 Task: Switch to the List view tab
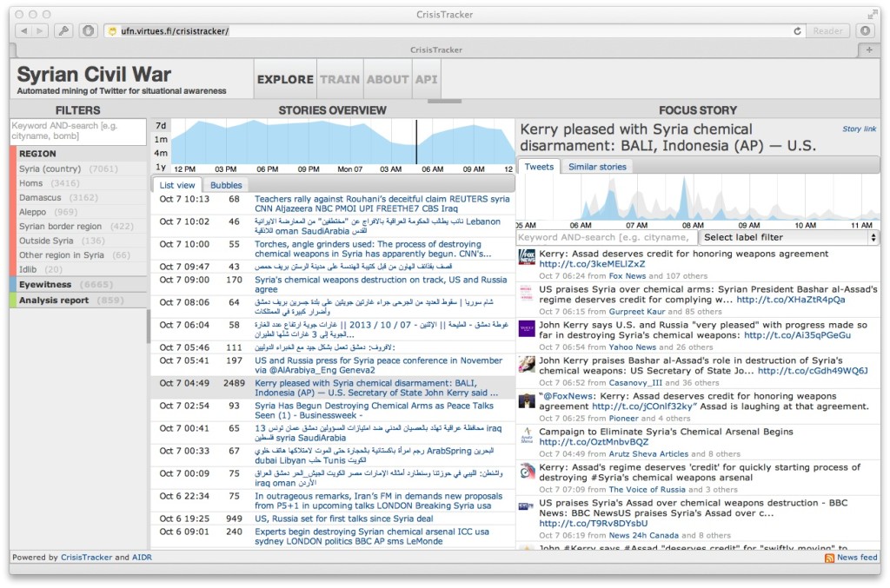tap(177, 185)
